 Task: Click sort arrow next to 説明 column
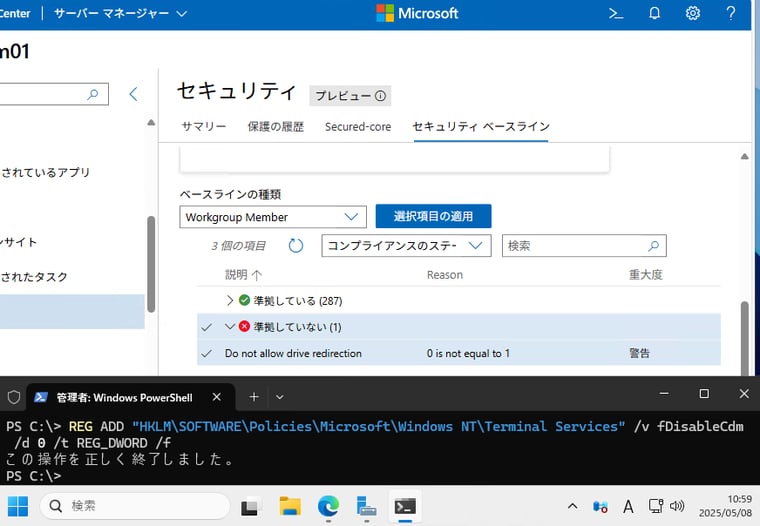click(x=257, y=275)
